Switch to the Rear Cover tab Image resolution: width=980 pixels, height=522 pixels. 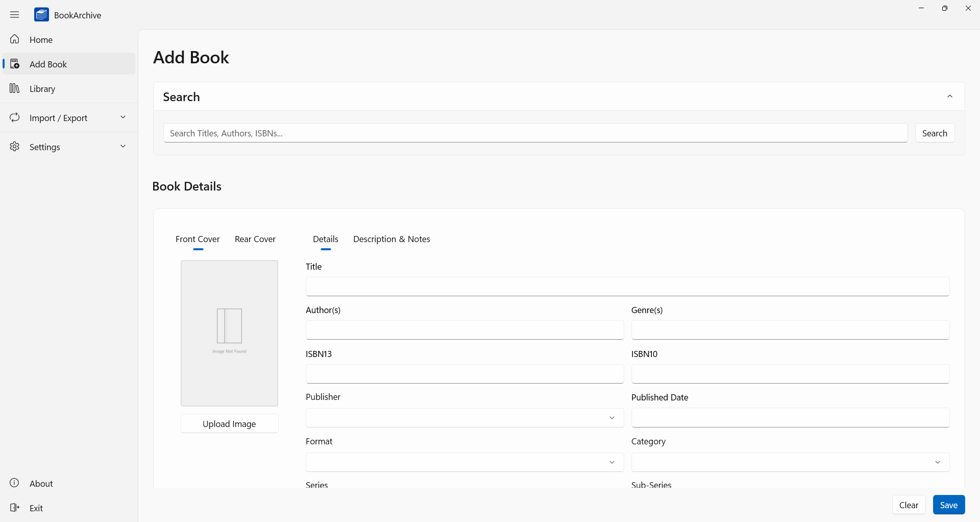(x=255, y=239)
